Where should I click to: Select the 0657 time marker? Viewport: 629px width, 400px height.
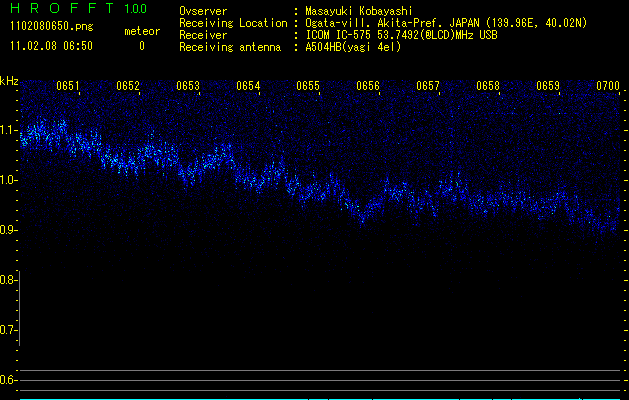tap(428, 86)
